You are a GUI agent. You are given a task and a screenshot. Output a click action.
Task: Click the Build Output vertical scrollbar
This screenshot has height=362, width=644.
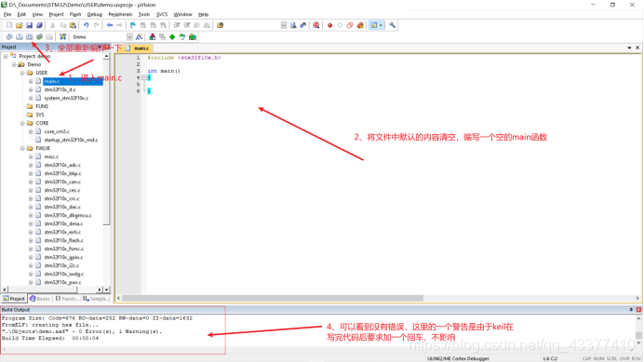point(638,335)
